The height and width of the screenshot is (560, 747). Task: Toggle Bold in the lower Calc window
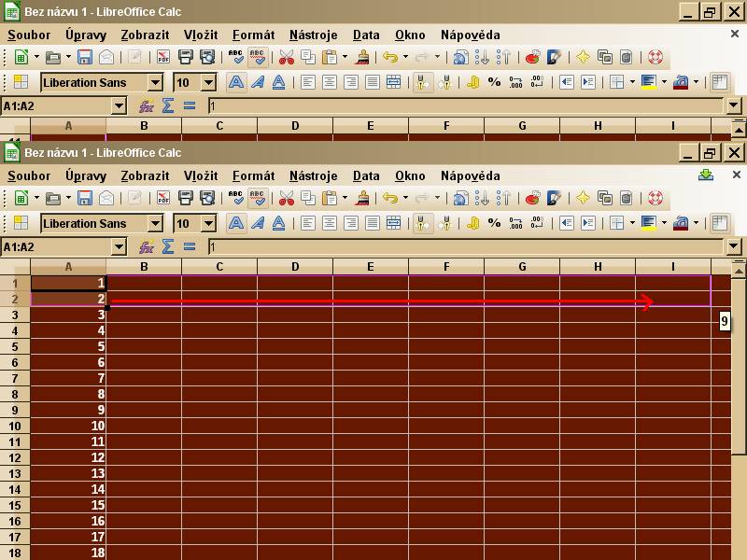[x=236, y=223]
